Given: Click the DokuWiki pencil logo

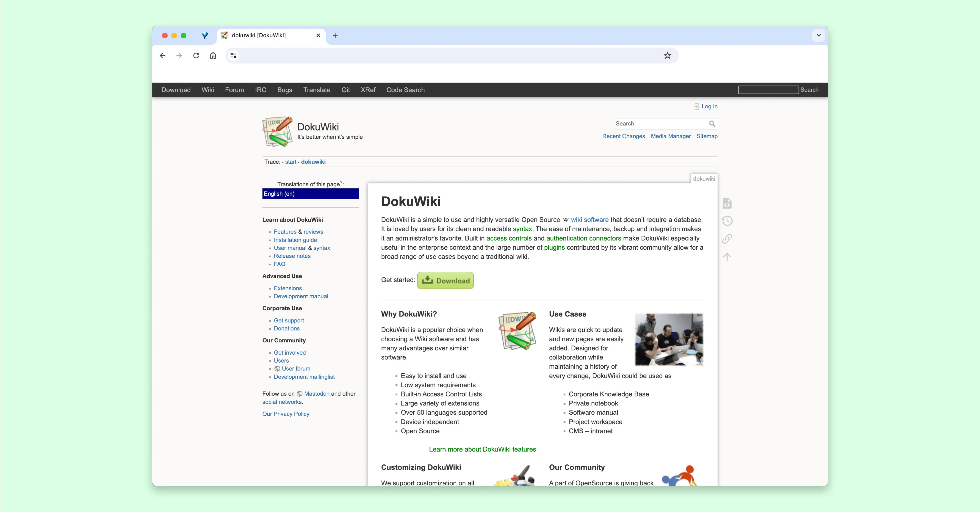Looking at the screenshot, I should 277,131.
